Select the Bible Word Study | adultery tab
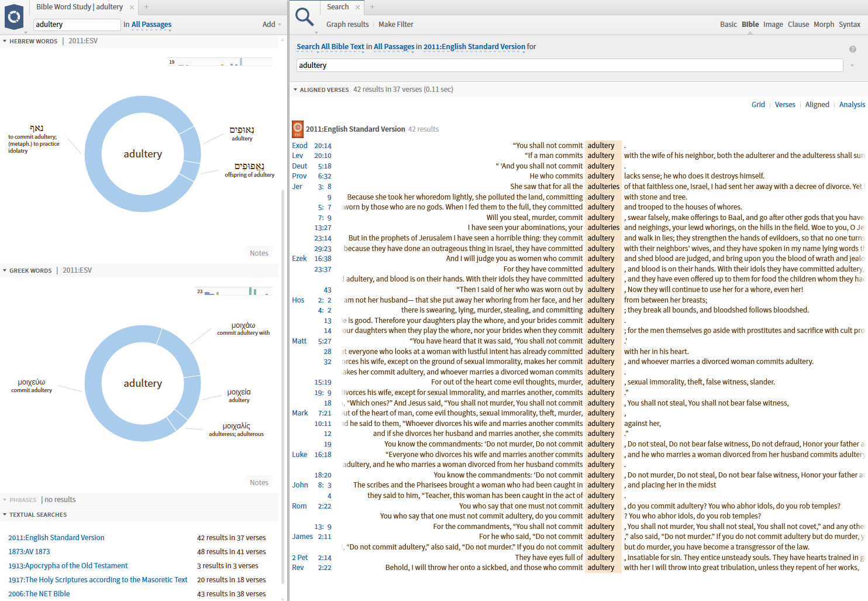The height and width of the screenshot is (601, 868). (80, 7)
